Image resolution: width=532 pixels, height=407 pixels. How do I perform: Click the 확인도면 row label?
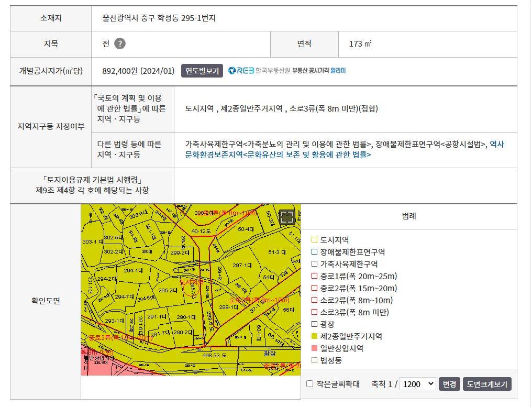point(46,301)
